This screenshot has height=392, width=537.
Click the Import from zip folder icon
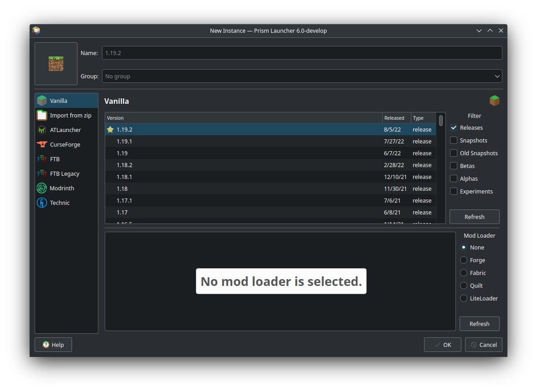click(42, 115)
